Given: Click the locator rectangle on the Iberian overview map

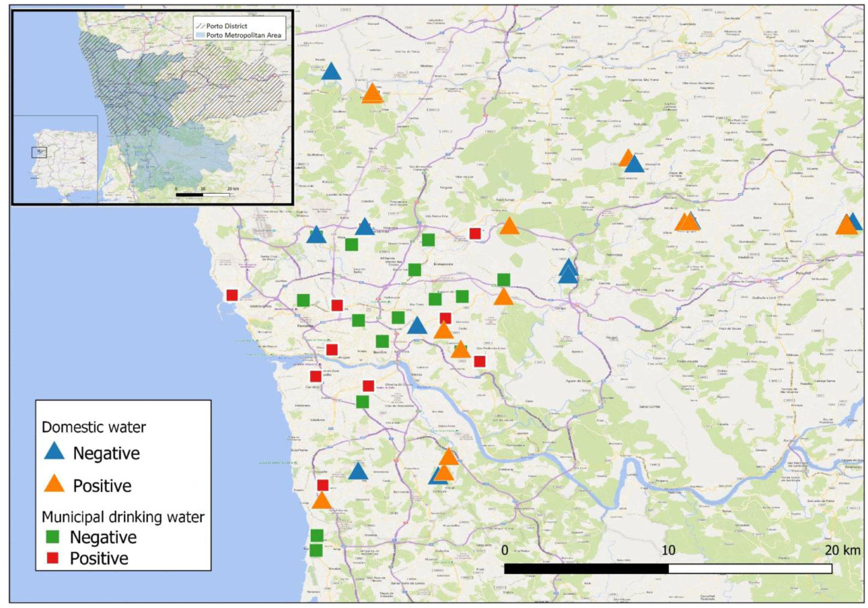Looking at the screenshot, I should pyautogui.click(x=39, y=152).
